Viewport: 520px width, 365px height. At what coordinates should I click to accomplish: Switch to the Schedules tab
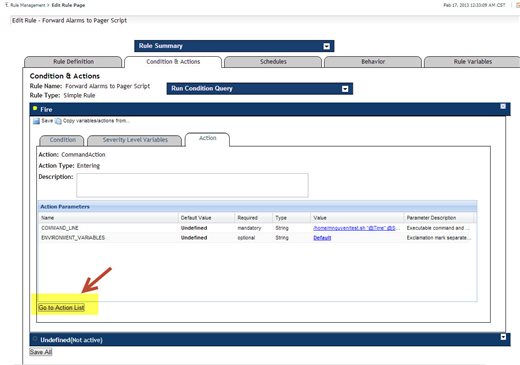pos(273,62)
